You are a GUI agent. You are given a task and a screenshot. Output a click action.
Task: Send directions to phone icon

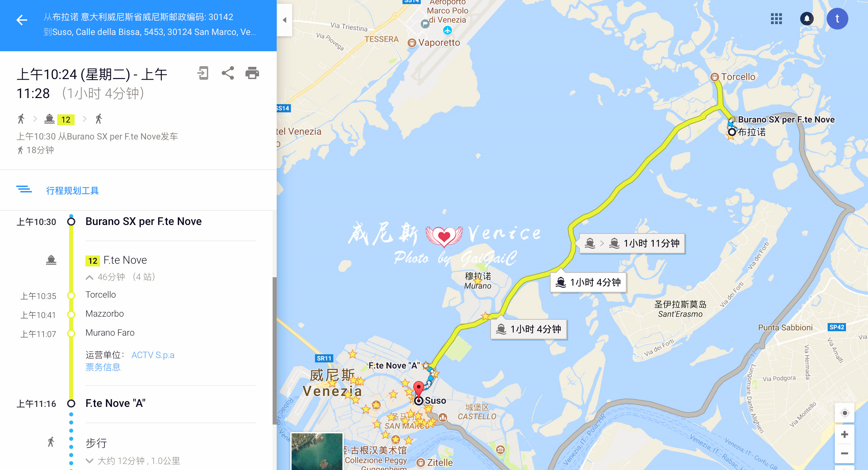pyautogui.click(x=203, y=73)
